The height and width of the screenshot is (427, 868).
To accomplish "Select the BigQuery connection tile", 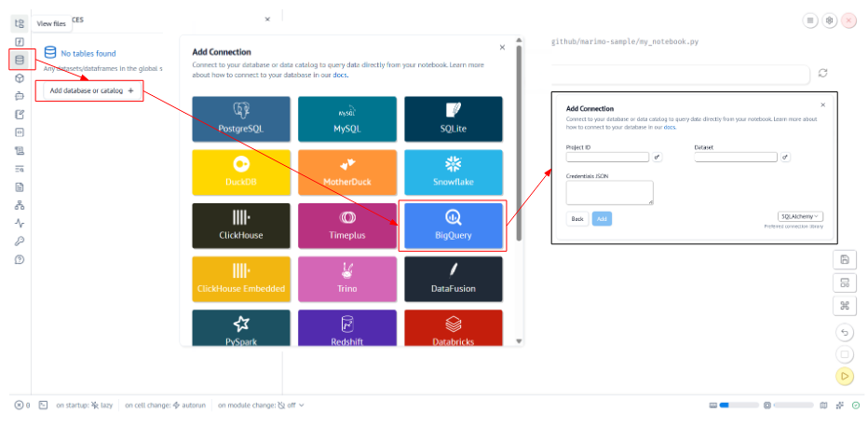I will coord(452,226).
